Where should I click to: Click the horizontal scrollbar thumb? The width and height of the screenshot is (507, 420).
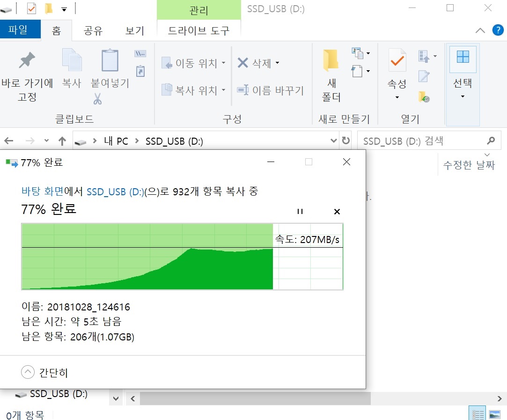pos(255,398)
